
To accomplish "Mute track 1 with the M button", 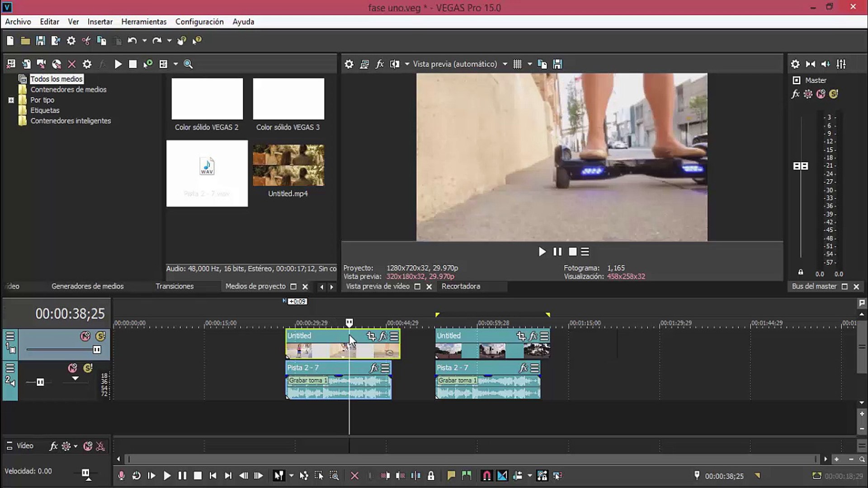I will point(85,336).
